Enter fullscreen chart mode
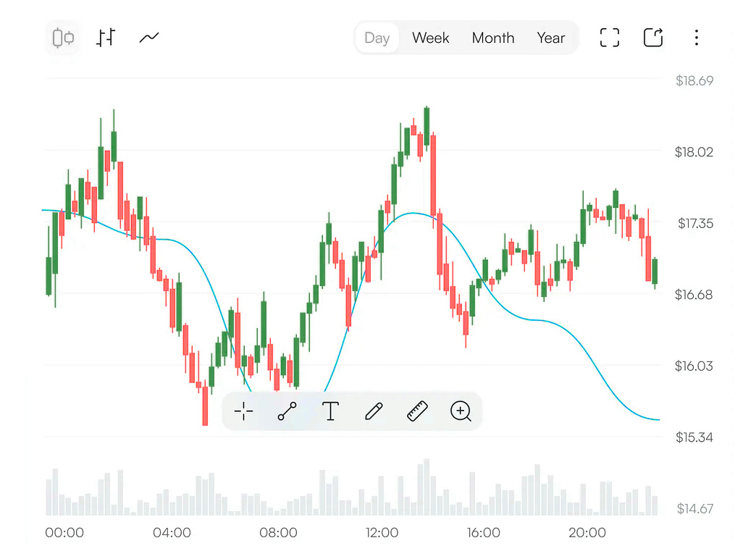Viewport: 756px width, 559px height. 610,38
